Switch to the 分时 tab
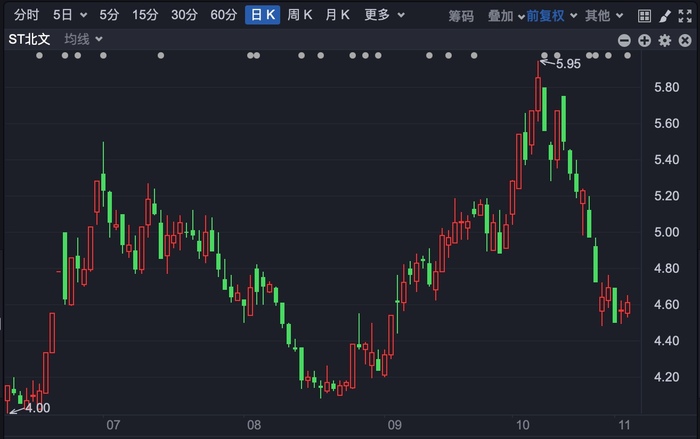The width and height of the screenshot is (700, 439). 26,15
